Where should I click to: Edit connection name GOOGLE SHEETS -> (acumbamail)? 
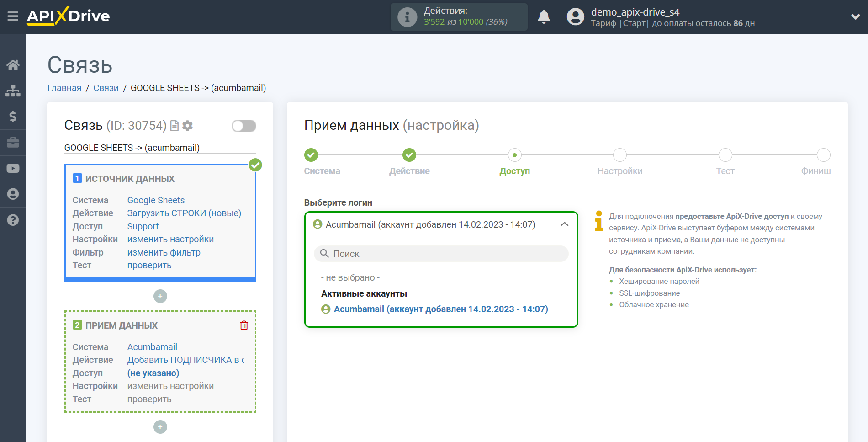click(x=160, y=148)
